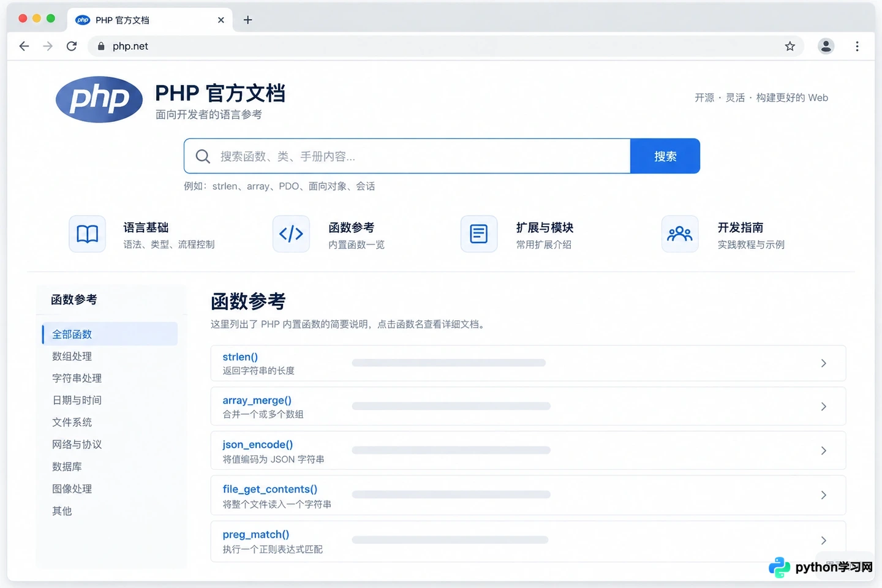The height and width of the screenshot is (588, 882).
Task: Select 其他 in the sidebar
Action: coord(62,511)
